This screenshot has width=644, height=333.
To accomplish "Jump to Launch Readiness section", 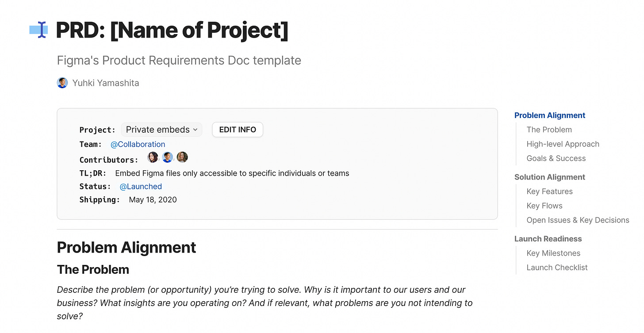I will coord(548,239).
